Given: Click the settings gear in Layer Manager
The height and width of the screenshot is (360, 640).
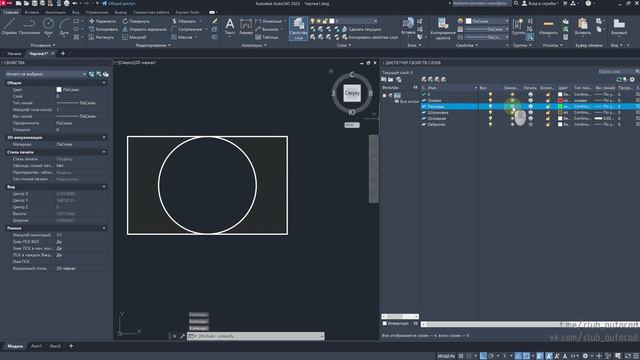Looking at the screenshot, I should click(x=632, y=79).
